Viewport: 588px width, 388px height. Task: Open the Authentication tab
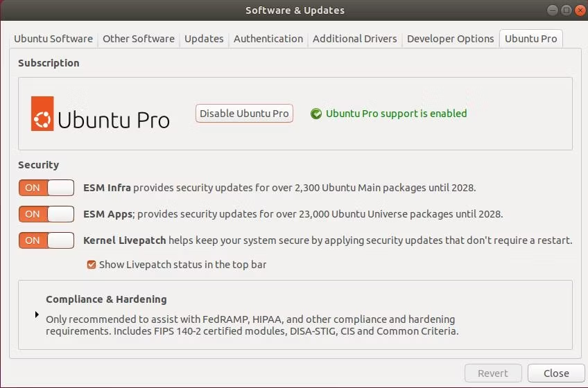(268, 39)
